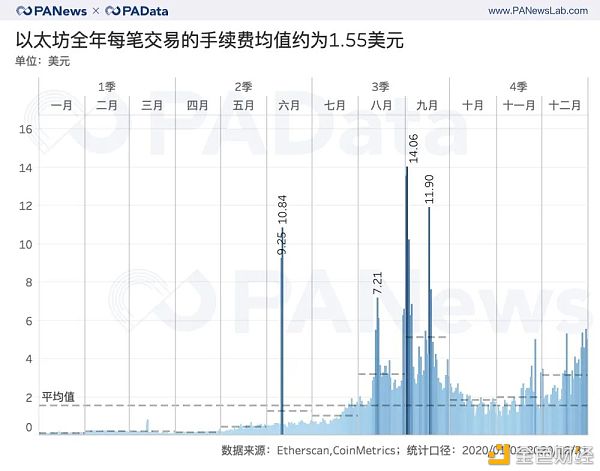Image resolution: width=600 pixels, height=471 pixels.
Task: Click the August bar reaching 7.21
Action: pos(377,366)
